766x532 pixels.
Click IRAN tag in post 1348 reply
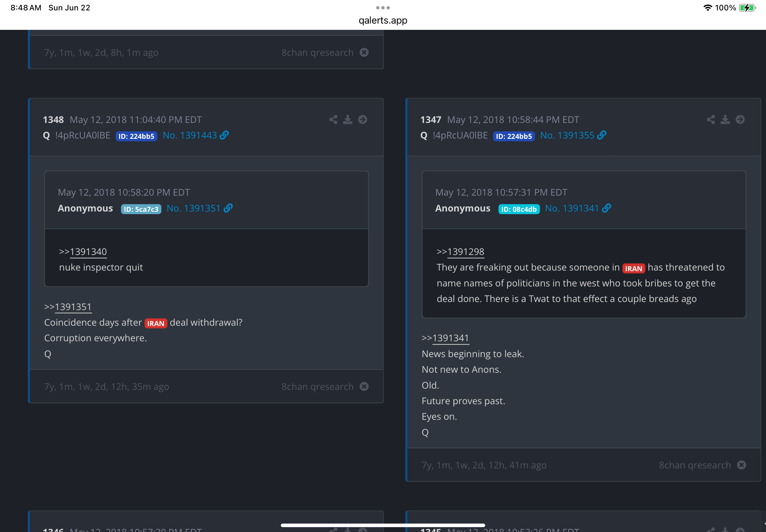(x=156, y=323)
